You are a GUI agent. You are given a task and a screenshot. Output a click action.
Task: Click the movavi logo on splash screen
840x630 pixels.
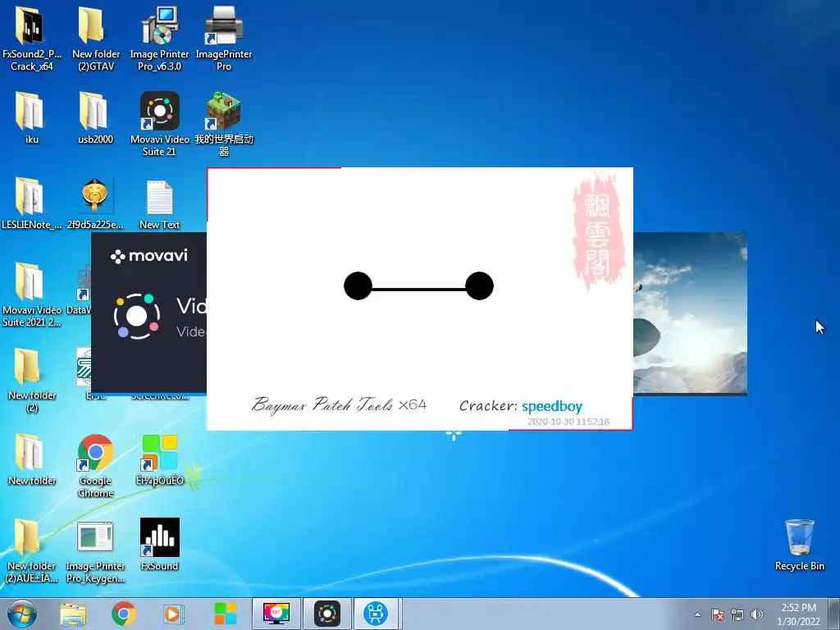coord(149,256)
